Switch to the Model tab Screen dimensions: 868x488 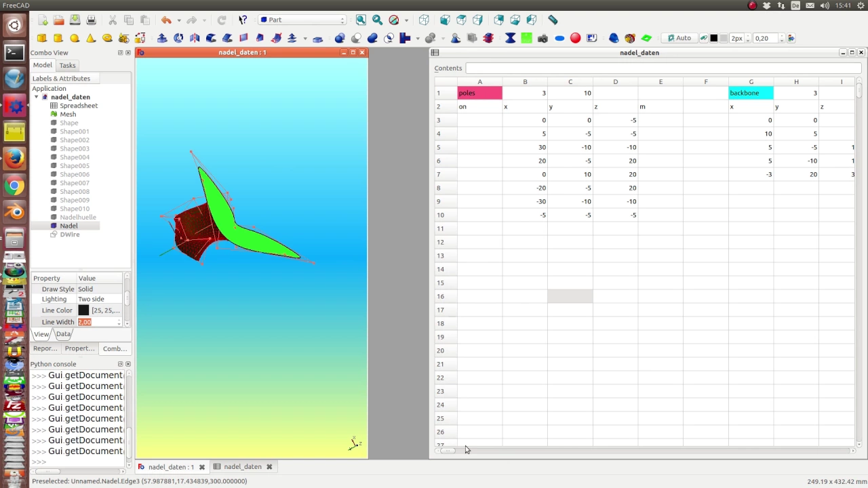[43, 65]
